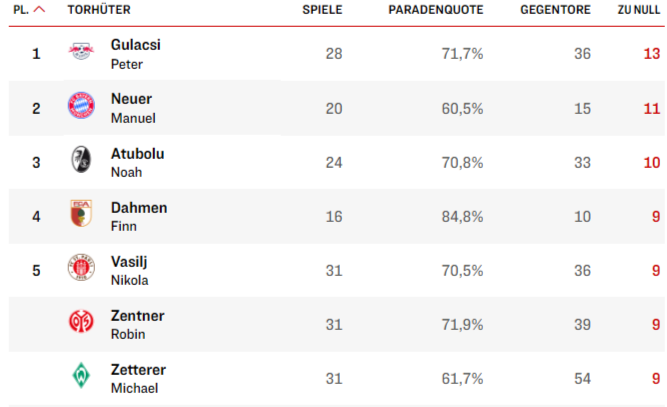Screen dimensions: 667x407
Task: Click the FC Augsburg club logo
Action: [81, 213]
